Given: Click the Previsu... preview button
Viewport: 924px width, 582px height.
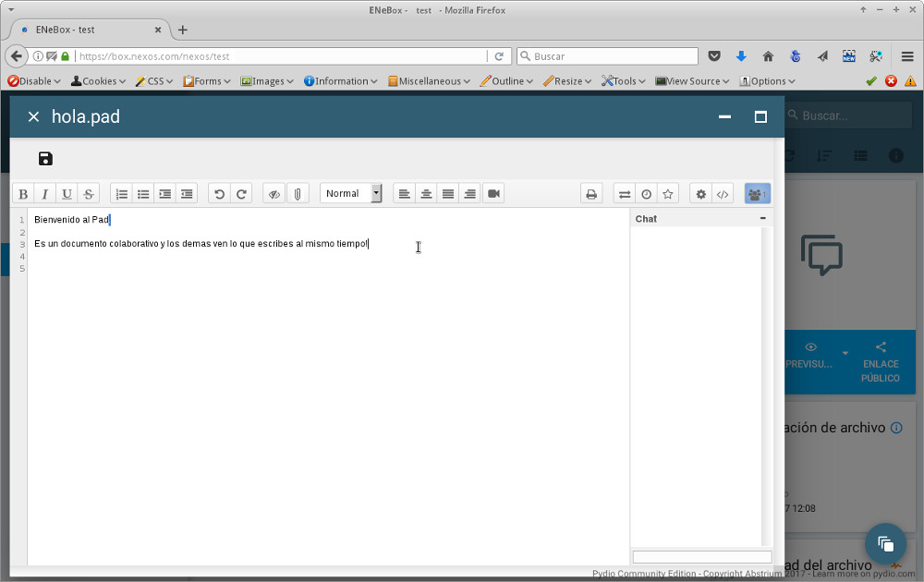Looking at the screenshot, I should 809,356.
